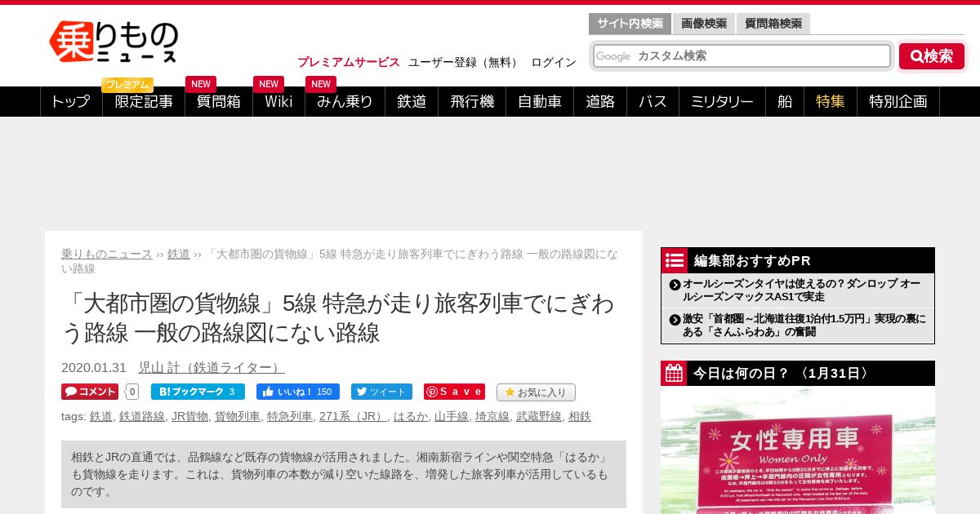
Task: Go to トップ in the navigation bar
Action: (x=71, y=102)
